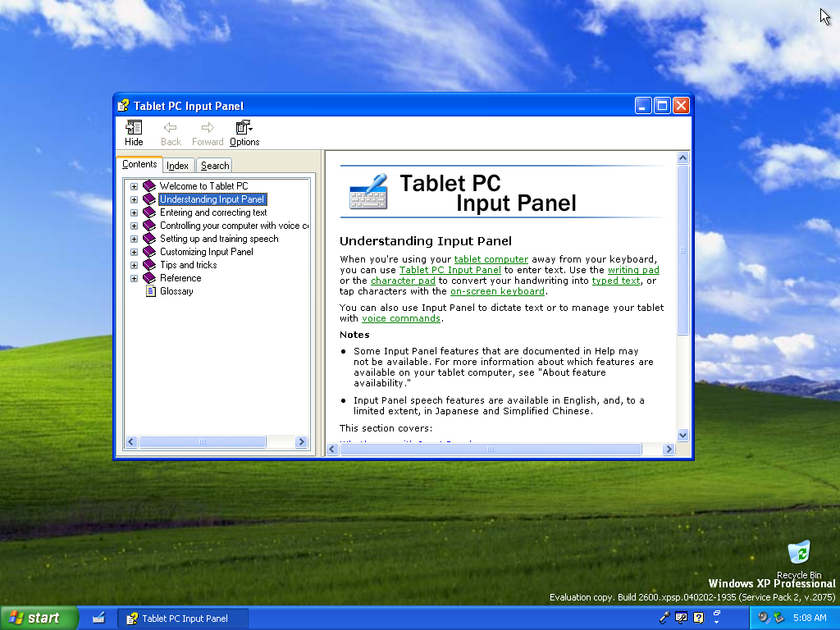Click the content pane scroll down arrow
Viewport: 840px width, 630px height.
682,435
